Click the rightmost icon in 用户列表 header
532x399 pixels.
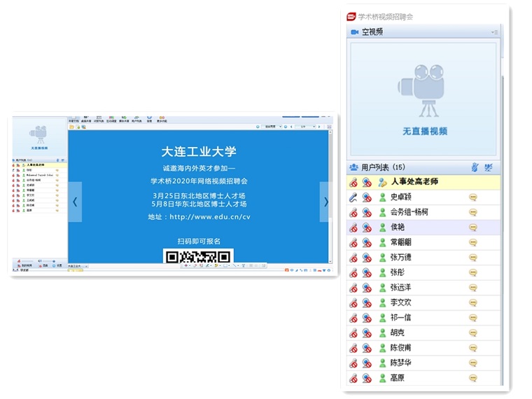pyautogui.click(x=489, y=167)
